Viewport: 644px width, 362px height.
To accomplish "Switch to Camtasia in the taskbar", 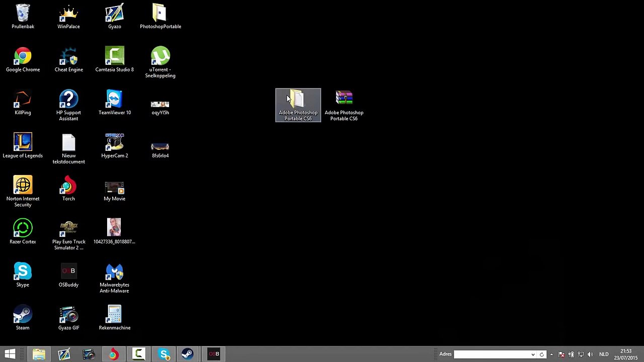I will 139,354.
